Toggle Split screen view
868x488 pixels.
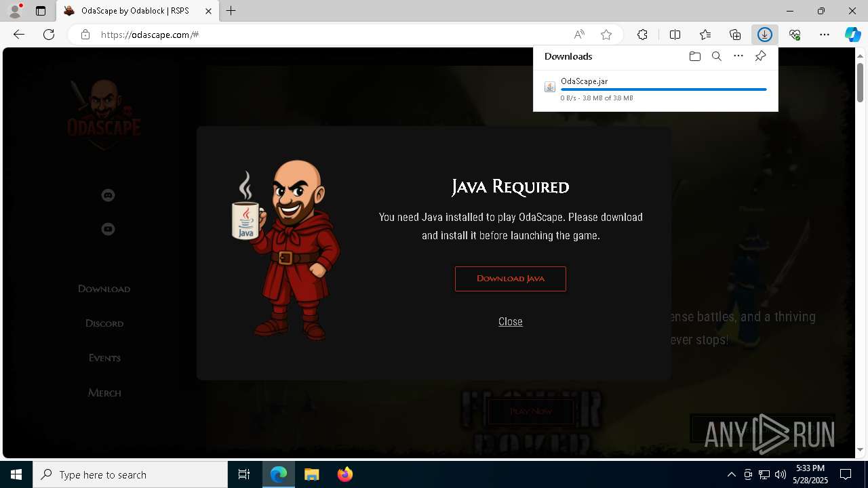[x=675, y=35]
